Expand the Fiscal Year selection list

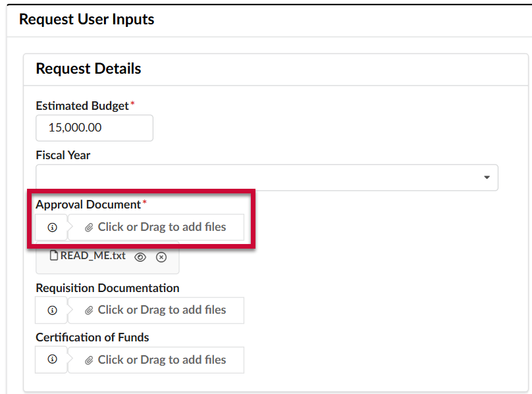[487, 177]
